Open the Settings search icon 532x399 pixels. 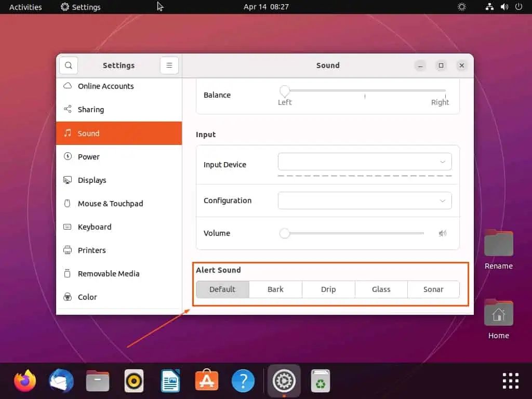click(69, 65)
